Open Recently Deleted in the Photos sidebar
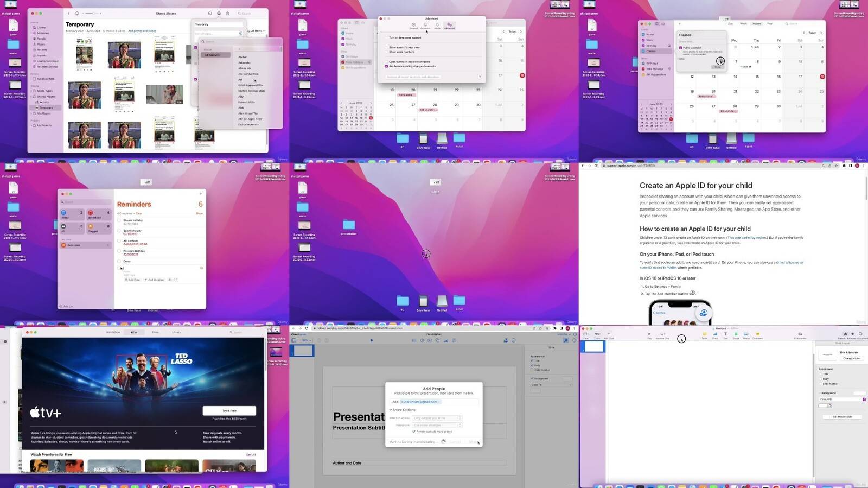 coord(47,67)
